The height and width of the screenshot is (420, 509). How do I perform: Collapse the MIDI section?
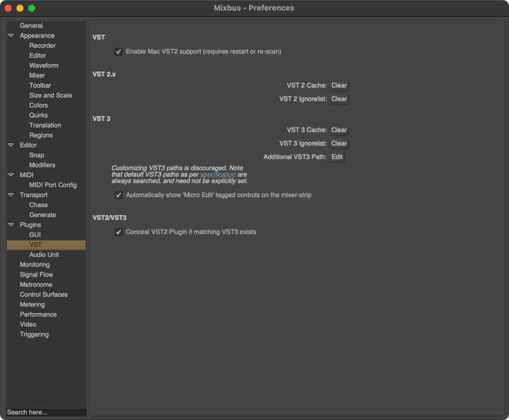coord(11,175)
